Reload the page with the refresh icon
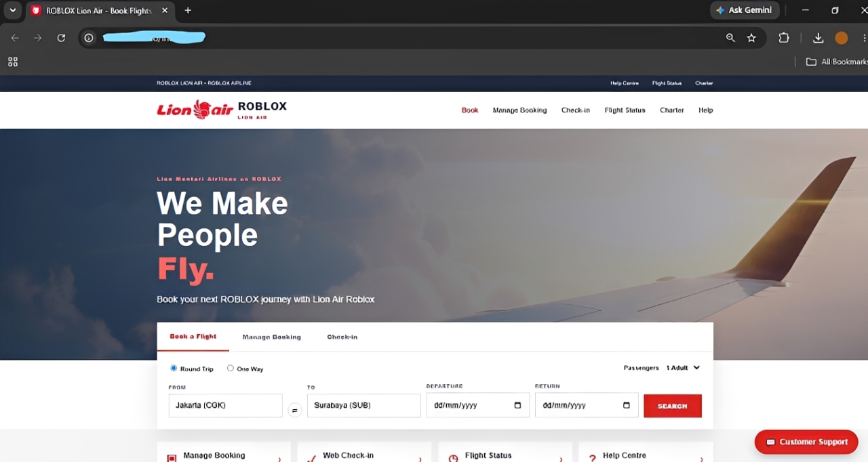This screenshot has width=868, height=462. click(x=61, y=38)
